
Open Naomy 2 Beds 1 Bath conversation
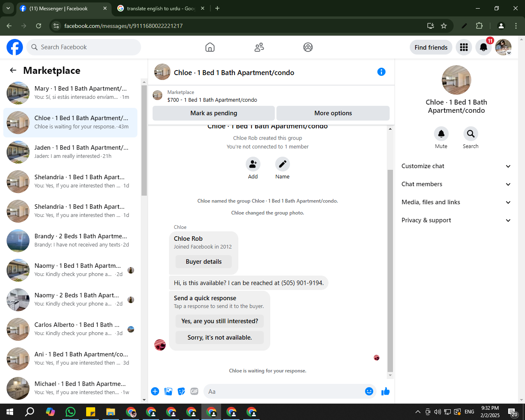[x=70, y=300]
